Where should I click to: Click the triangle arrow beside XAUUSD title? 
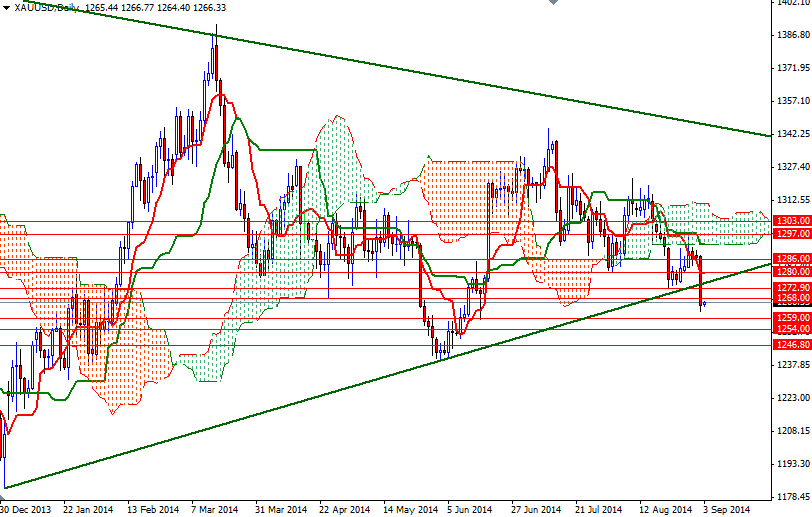[6, 8]
